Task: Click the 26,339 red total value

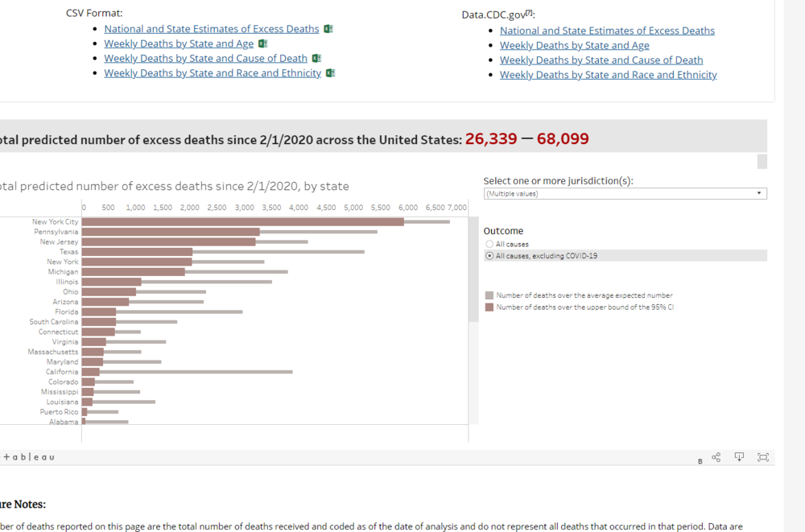Action: tap(491, 138)
